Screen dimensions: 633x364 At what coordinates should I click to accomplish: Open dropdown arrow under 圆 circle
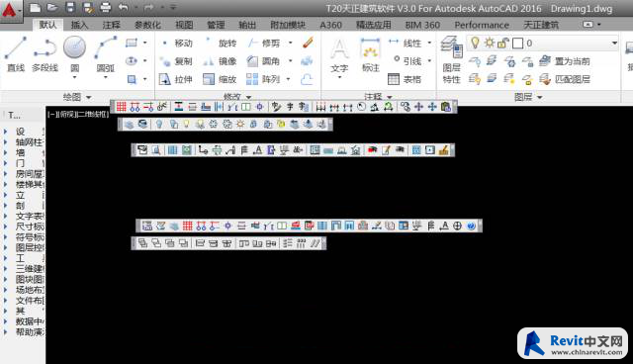click(75, 77)
